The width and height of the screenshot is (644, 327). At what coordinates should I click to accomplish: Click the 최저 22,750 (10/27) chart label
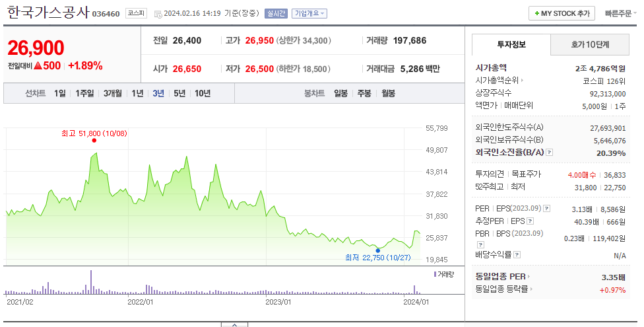378,258
